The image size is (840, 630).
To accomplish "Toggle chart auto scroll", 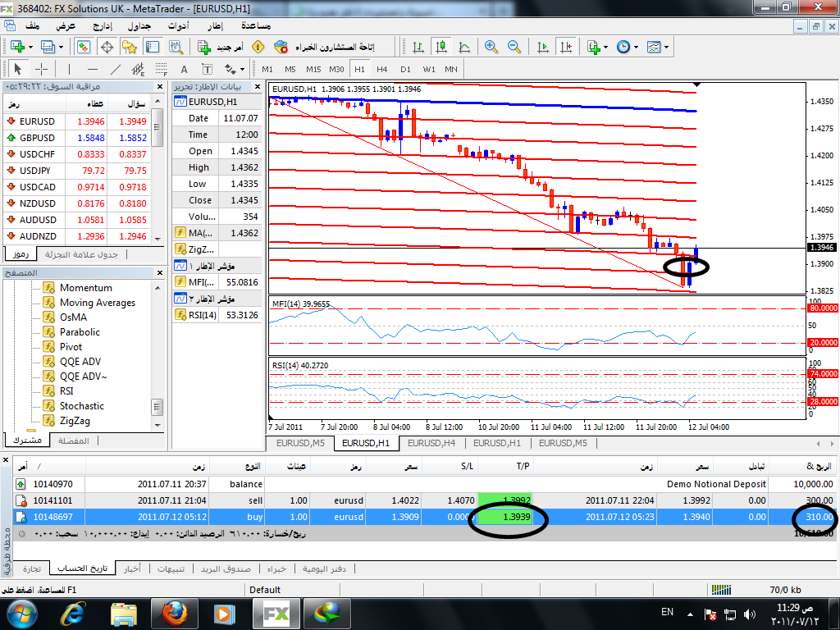I will coord(543,47).
